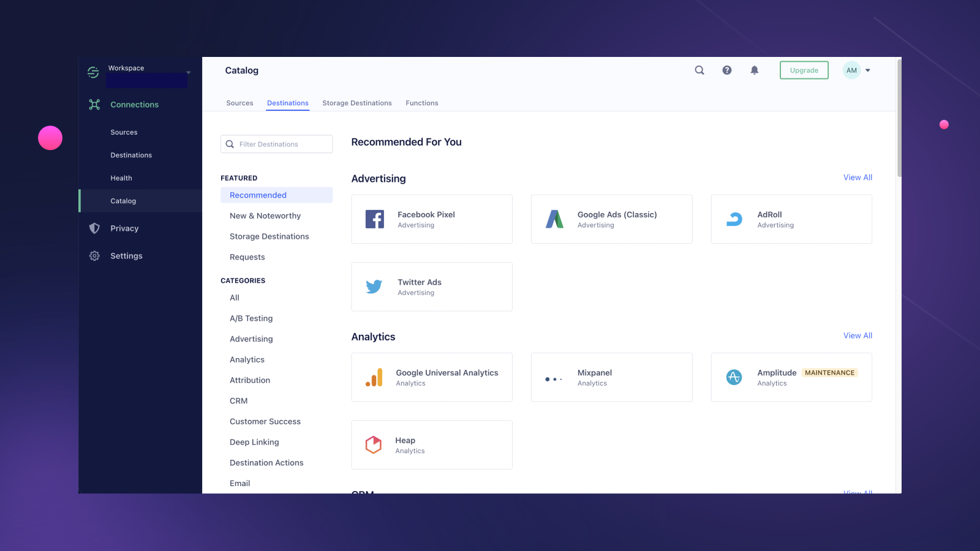Select the Destinations tab

pyautogui.click(x=288, y=103)
